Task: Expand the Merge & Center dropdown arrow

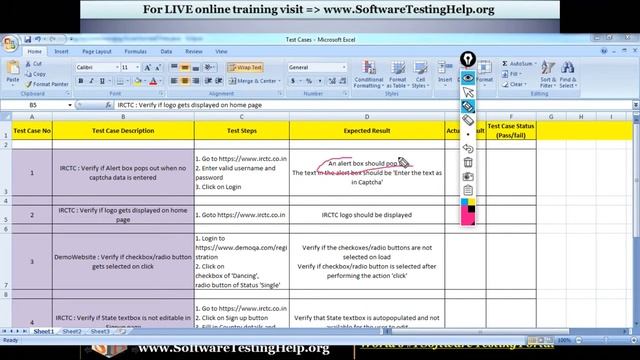Action: coord(280,81)
